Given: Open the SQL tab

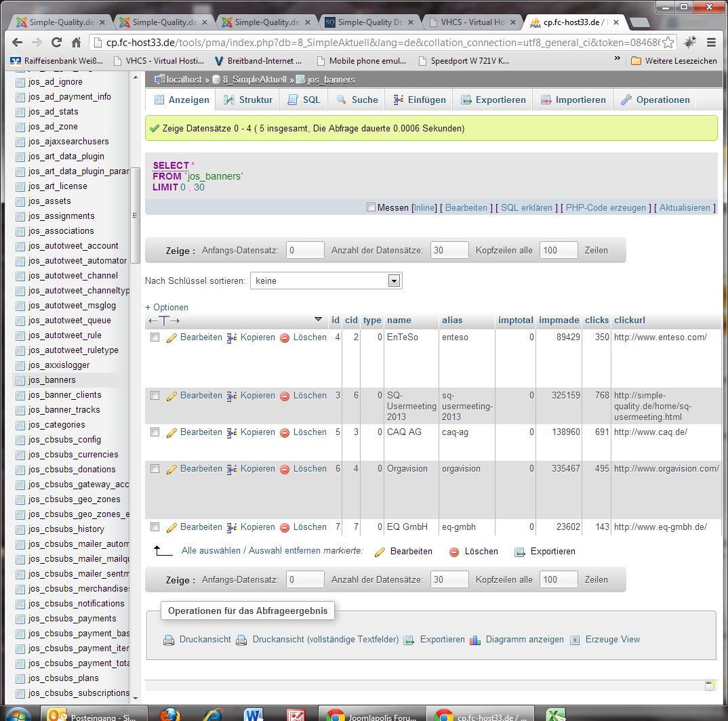Looking at the screenshot, I should click(304, 100).
